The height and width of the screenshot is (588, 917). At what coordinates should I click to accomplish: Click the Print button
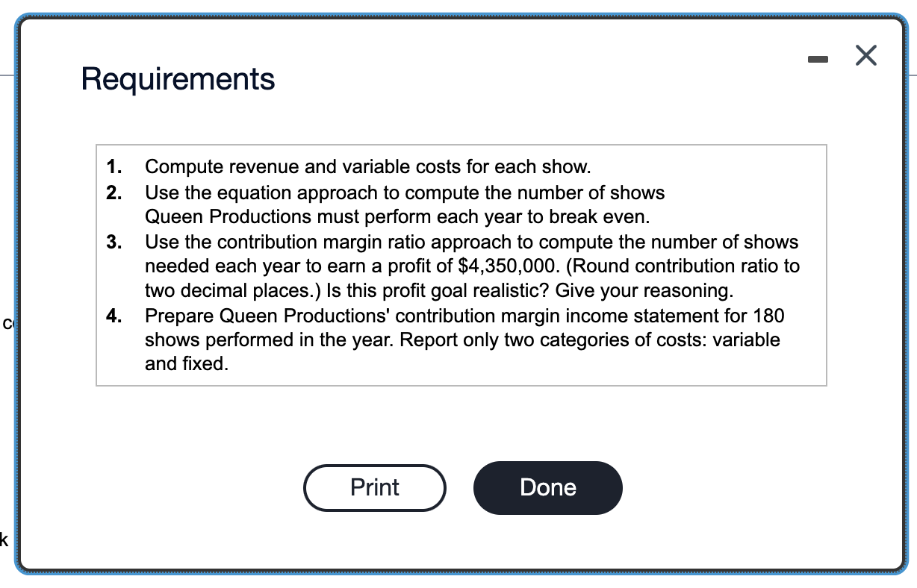374,487
